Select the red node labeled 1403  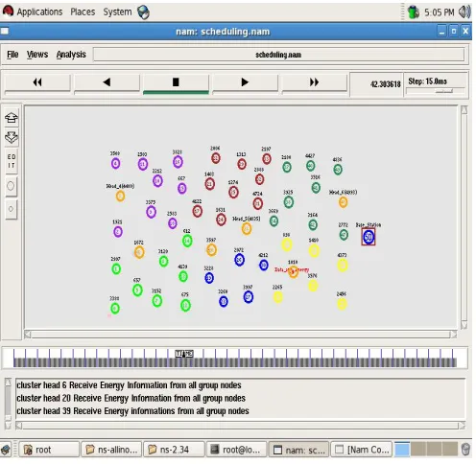209,184
